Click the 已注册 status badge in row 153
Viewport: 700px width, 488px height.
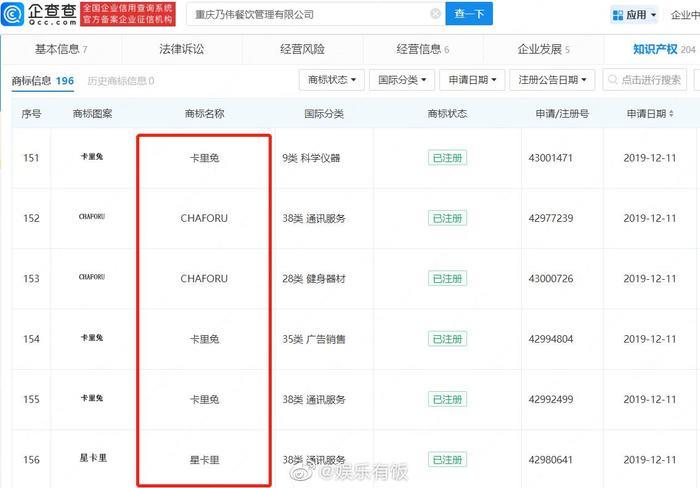[x=448, y=278]
